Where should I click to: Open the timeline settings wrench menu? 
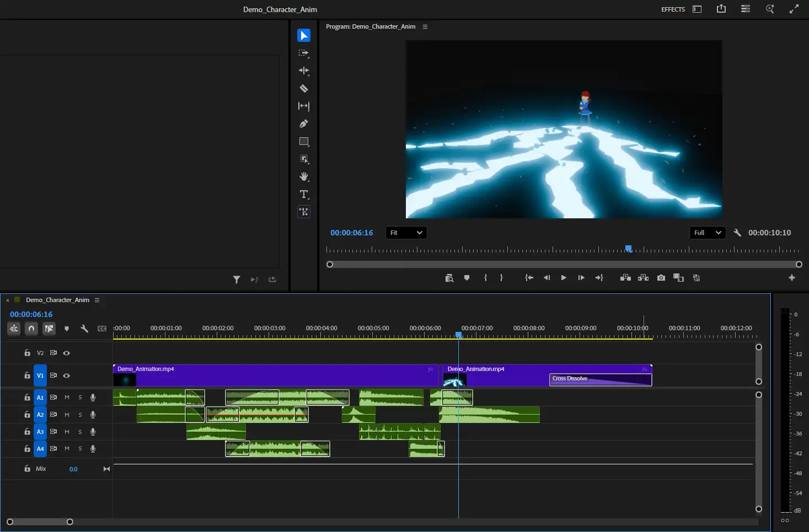pyautogui.click(x=84, y=328)
